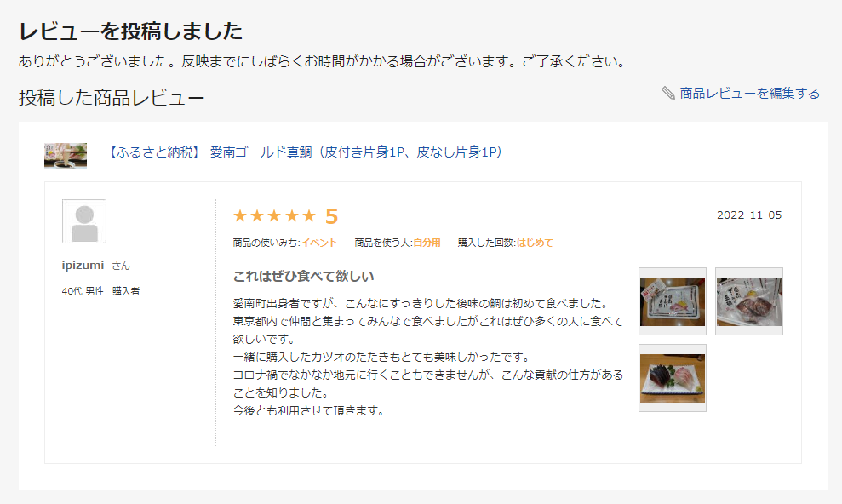The width and height of the screenshot is (842, 504).
Task: Click the pencil edit icon
Action: pyautogui.click(x=668, y=93)
